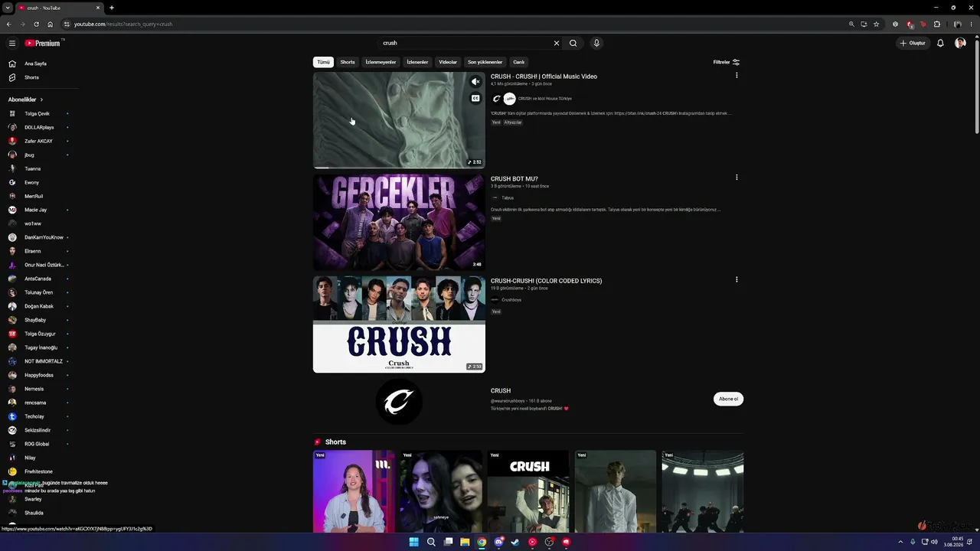This screenshot has height=551, width=980.
Task: Bookmark this page with the star
Action: pos(877,24)
